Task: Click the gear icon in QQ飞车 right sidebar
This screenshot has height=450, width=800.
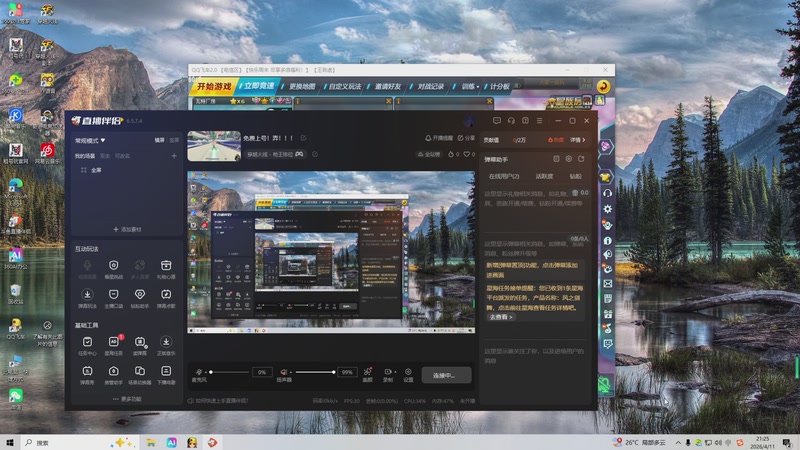Action: (x=608, y=209)
